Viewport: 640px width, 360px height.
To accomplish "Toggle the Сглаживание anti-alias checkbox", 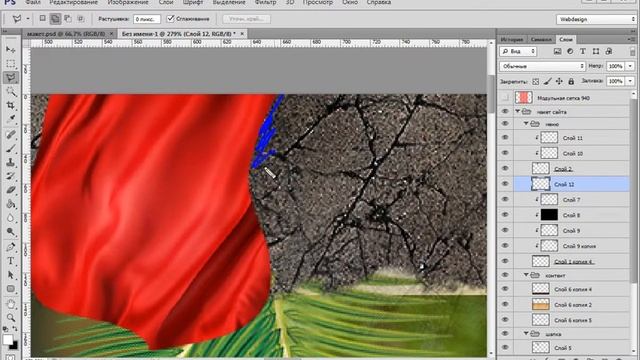I will (171, 18).
